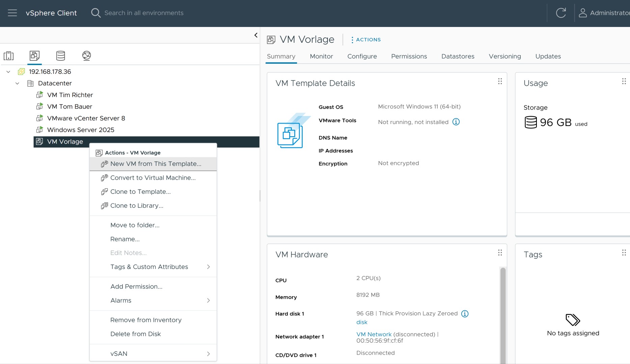Click the tag icon above No tags assigned
Screen dimensions: 630x364
pyautogui.click(x=573, y=320)
